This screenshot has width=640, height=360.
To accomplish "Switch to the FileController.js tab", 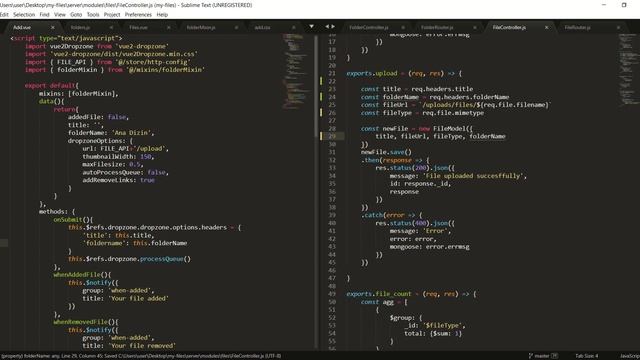I will (509, 27).
